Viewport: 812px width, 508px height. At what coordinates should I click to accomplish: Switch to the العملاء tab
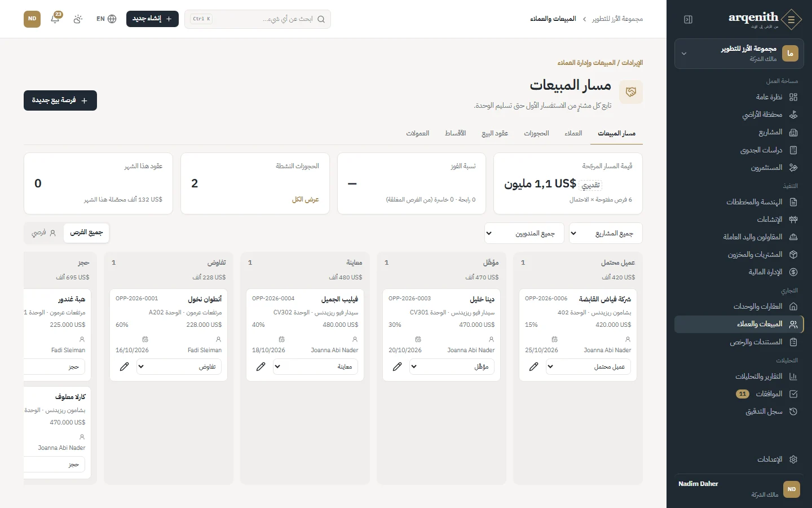pyautogui.click(x=573, y=133)
